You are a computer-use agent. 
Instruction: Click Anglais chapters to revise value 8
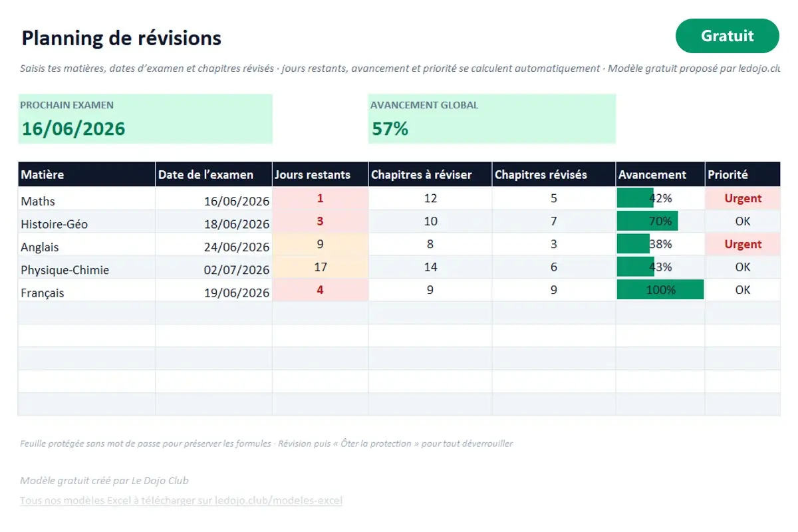click(x=430, y=245)
